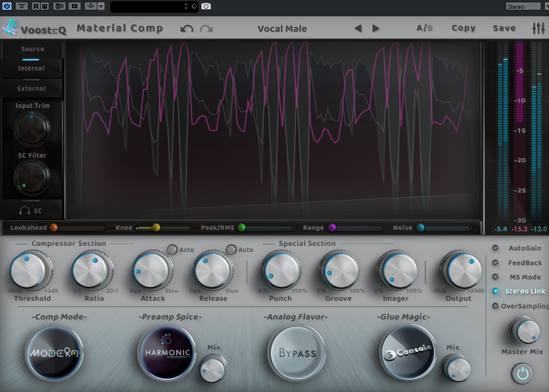Enable Auto for Release
The width and height of the screenshot is (549, 392).
[231, 249]
